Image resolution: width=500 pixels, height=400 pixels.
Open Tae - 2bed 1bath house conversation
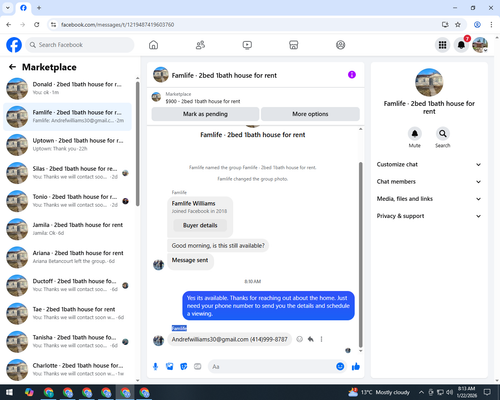[x=68, y=314]
